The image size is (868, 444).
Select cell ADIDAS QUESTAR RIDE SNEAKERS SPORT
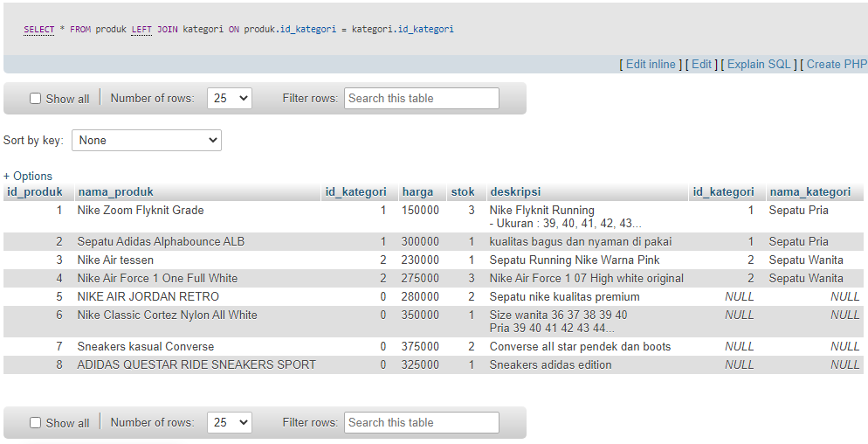pyautogui.click(x=196, y=364)
